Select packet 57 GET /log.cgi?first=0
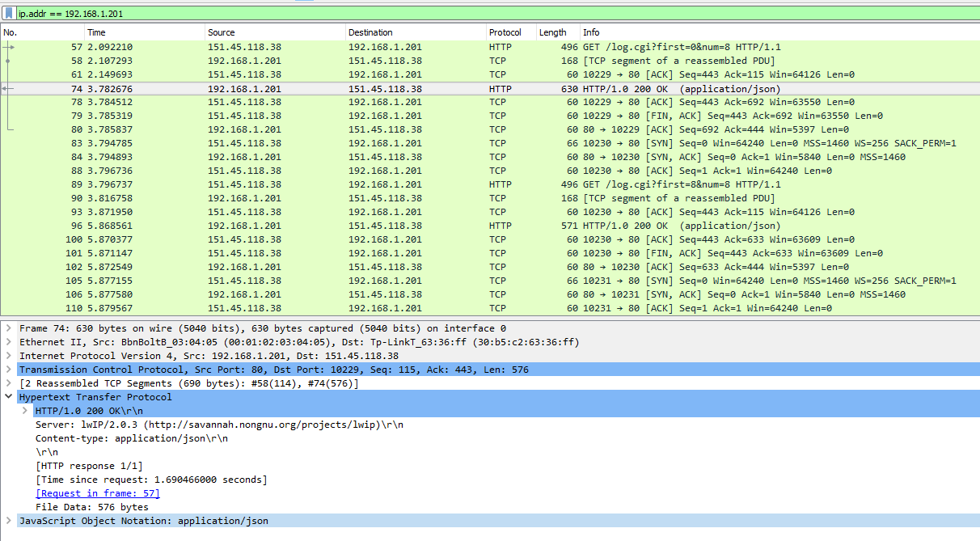The height and width of the screenshot is (541, 980). [490, 47]
